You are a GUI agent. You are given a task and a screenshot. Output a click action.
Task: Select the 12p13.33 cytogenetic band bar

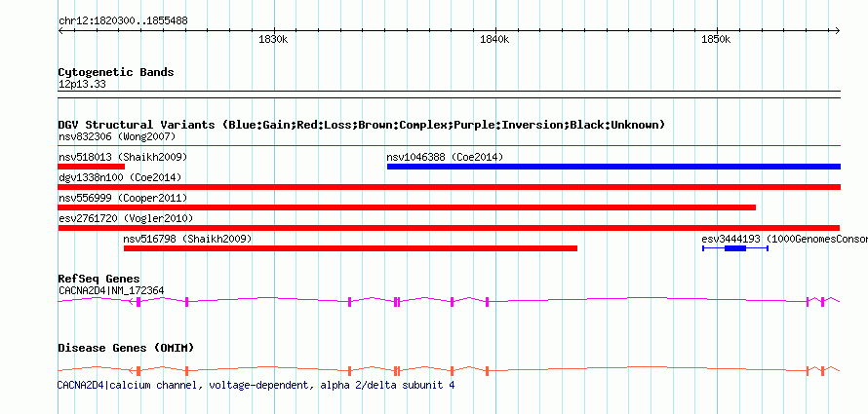coord(449,94)
